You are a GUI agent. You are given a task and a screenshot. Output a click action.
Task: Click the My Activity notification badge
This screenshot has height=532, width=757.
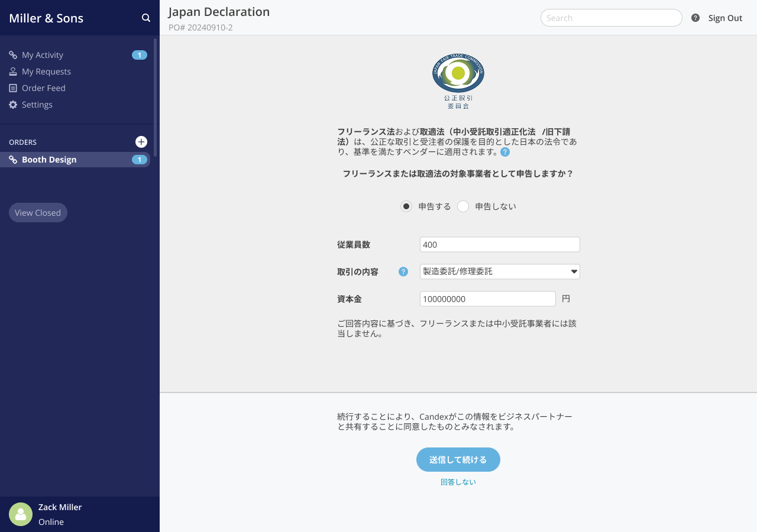140,55
